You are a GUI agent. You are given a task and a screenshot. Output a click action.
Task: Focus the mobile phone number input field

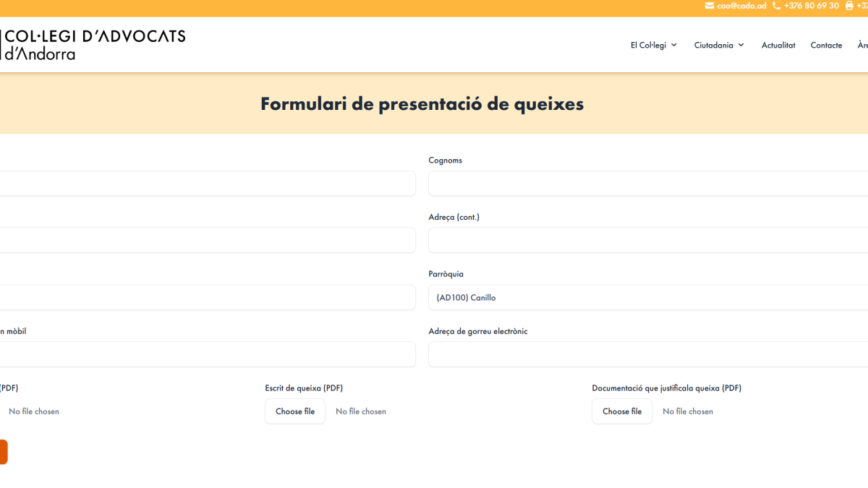(x=208, y=354)
